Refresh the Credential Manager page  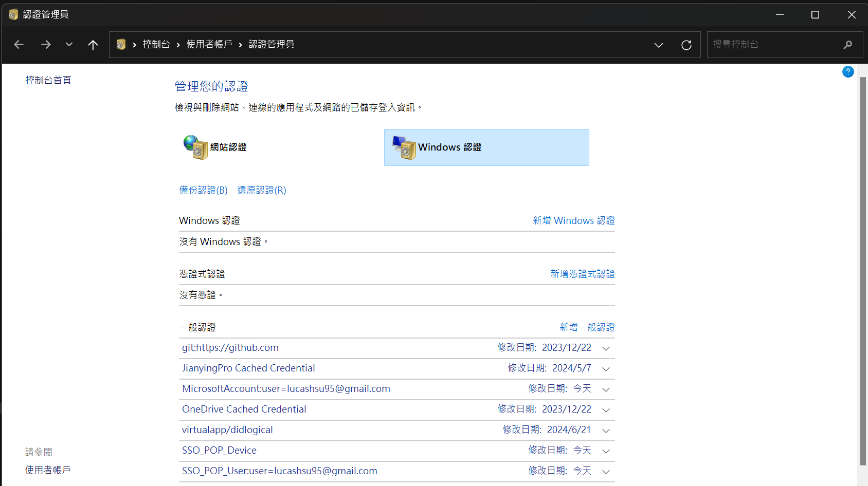(686, 45)
